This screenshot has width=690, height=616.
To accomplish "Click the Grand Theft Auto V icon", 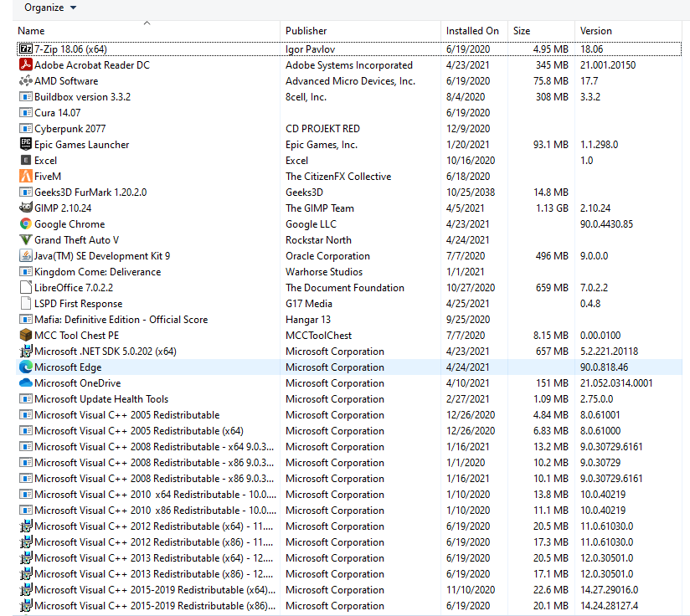I will (x=26, y=239).
